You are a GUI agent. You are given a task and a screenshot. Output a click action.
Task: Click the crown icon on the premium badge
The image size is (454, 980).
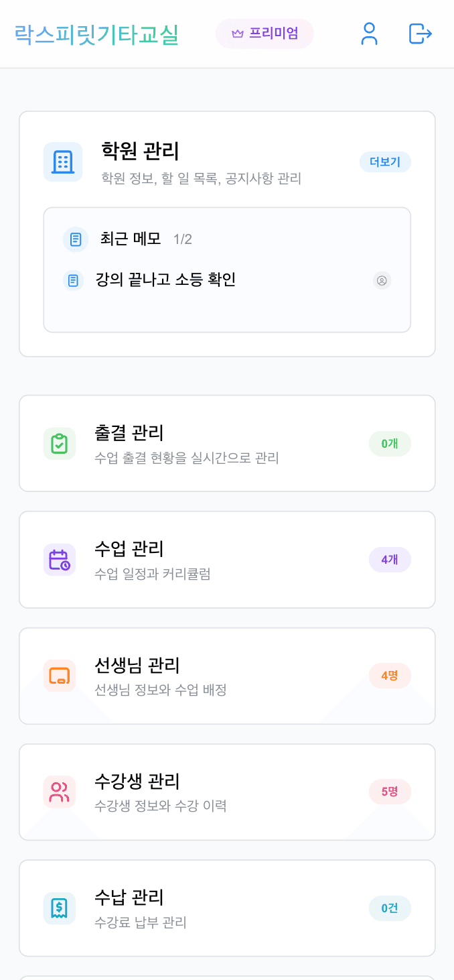coord(237,33)
